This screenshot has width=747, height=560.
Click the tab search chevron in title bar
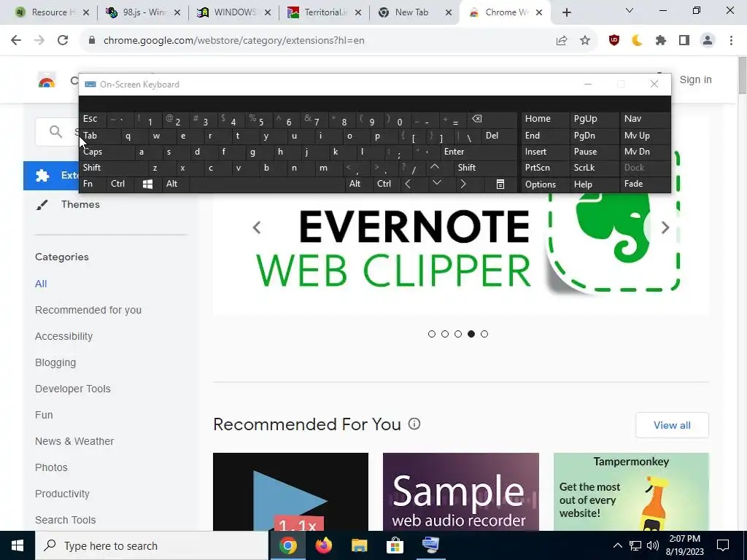tap(630, 10)
